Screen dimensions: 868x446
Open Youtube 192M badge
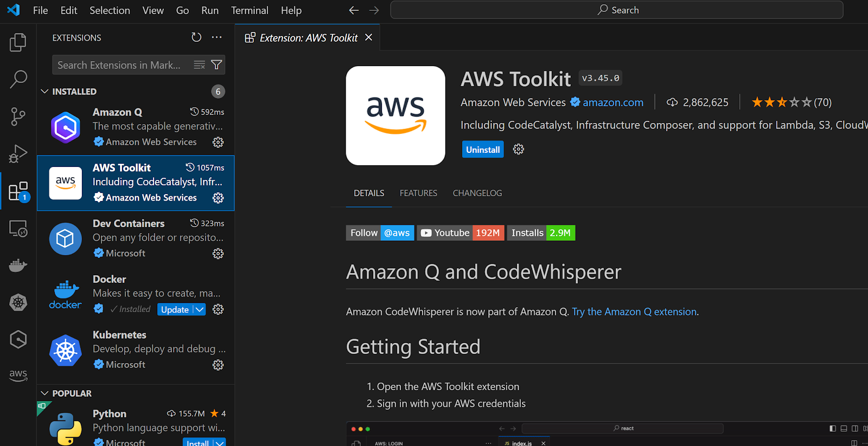(461, 233)
